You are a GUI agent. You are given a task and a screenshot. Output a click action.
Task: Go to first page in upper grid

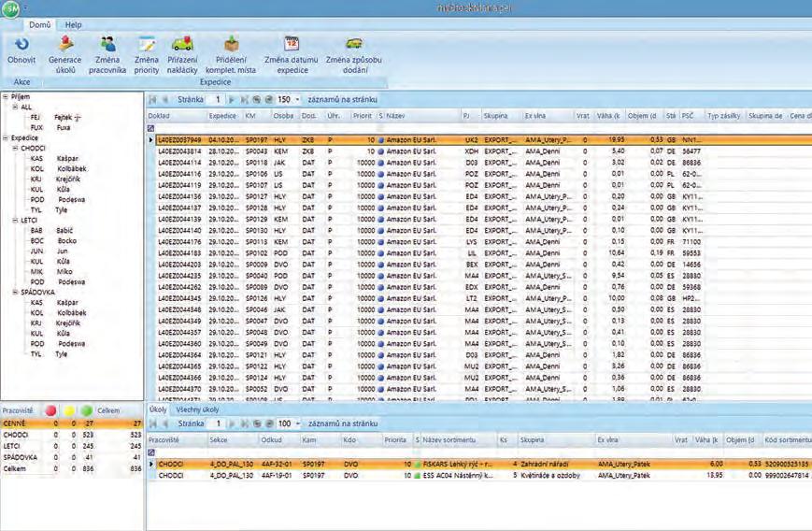pyautogui.click(x=152, y=99)
